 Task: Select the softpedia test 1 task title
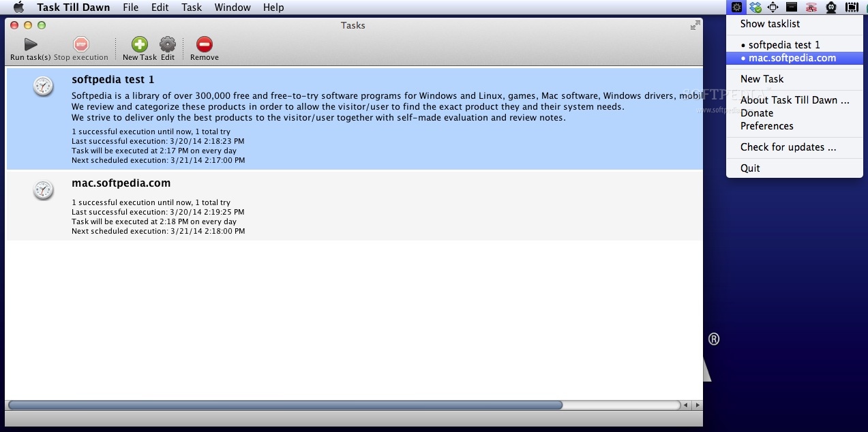pos(113,80)
